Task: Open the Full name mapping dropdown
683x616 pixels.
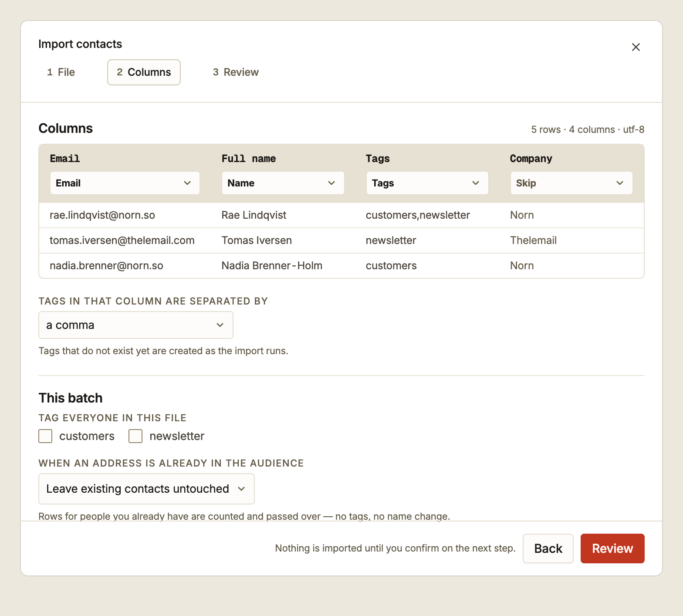Action: (x=283, y=183)
